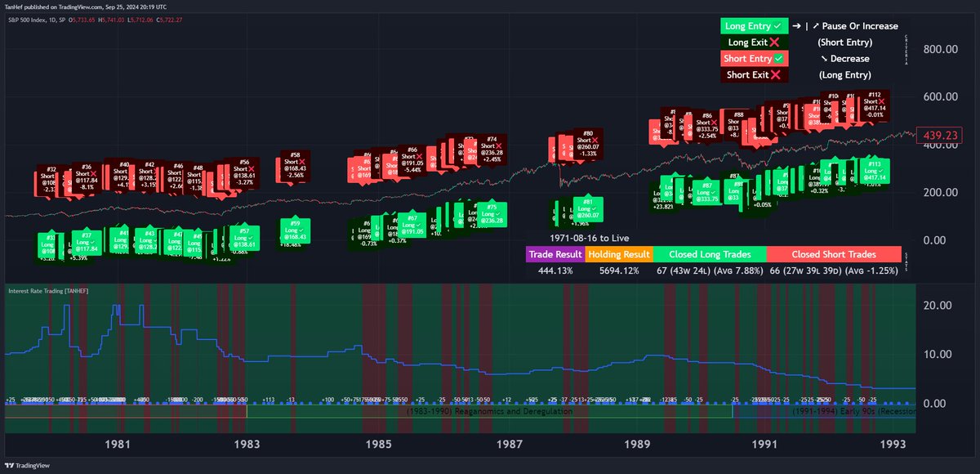
Task: Click the orange Holding Result color header
Action: (x=618, y=254)
